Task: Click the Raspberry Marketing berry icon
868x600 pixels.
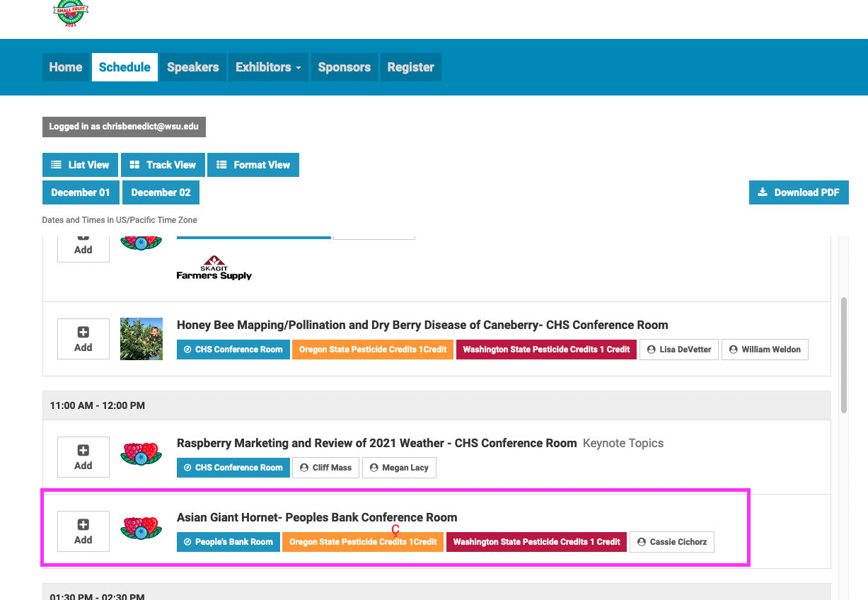Action: (x=141, y=454)
